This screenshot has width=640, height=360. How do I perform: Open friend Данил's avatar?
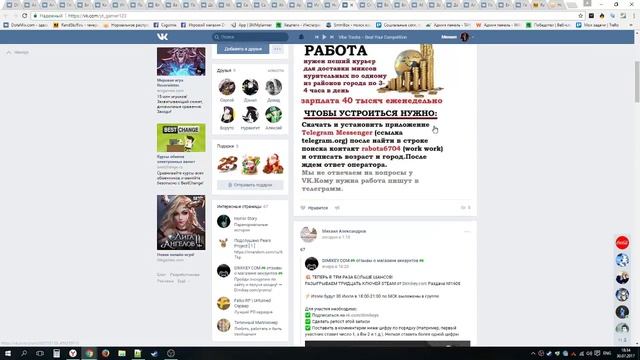pos(250,87)
